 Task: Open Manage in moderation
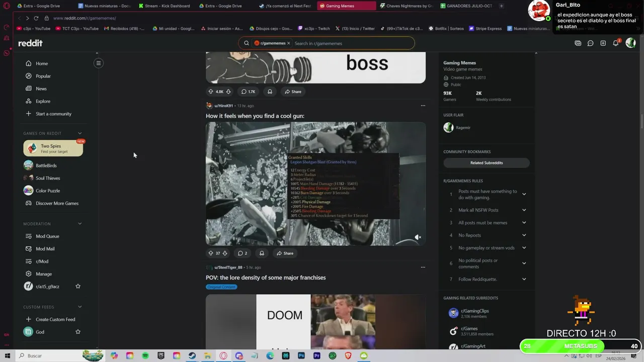coord(43,274)
